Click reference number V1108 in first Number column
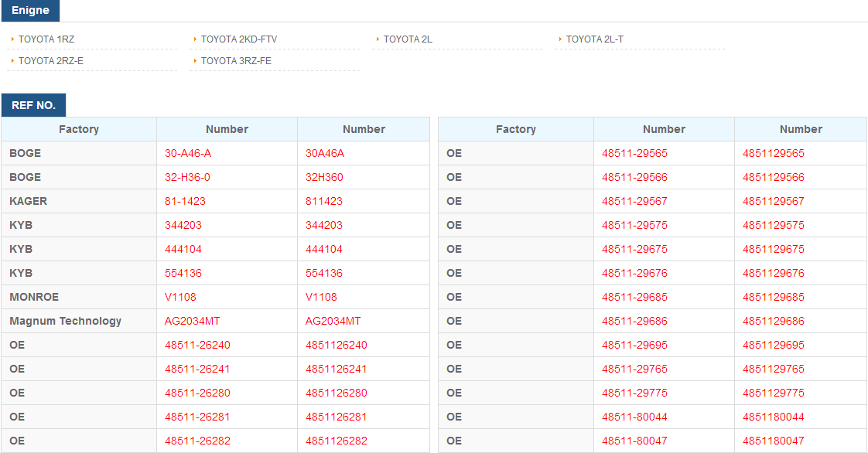The image size is (868, 453). pyautogui.click(x=180, y=297)
